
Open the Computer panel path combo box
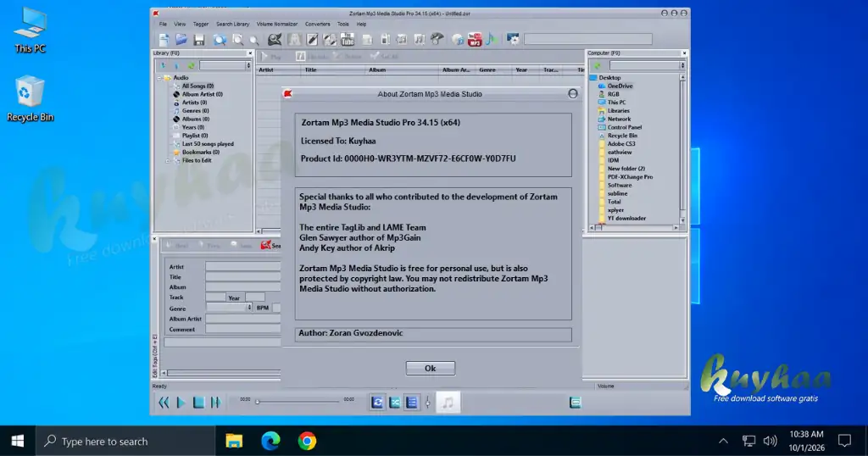647,65
